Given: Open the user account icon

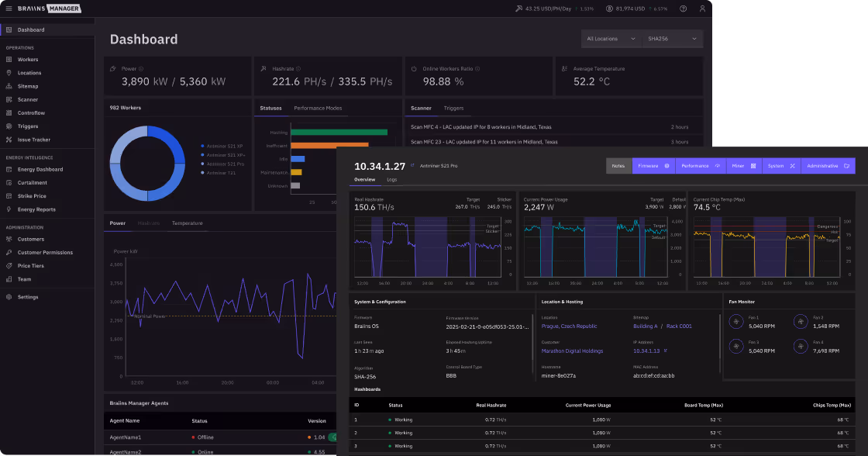Looking at the screenshot, I should [702, 9].
